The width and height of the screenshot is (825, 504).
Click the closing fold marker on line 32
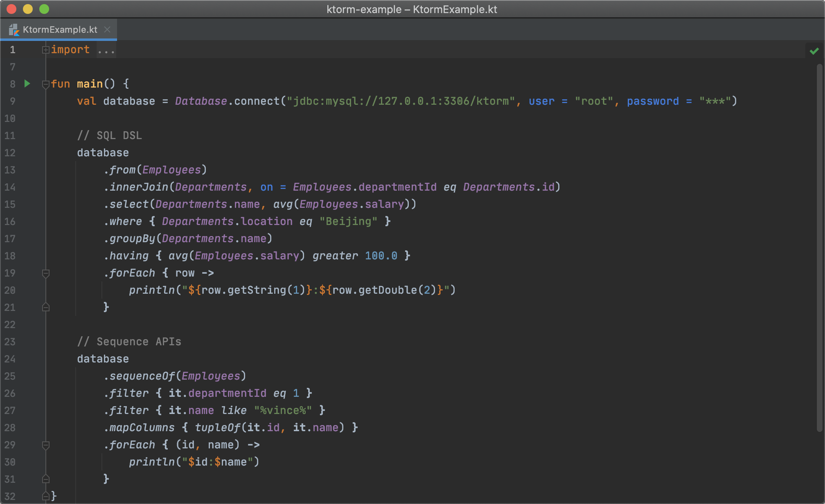pyautogui.click(x=45, y=496)
